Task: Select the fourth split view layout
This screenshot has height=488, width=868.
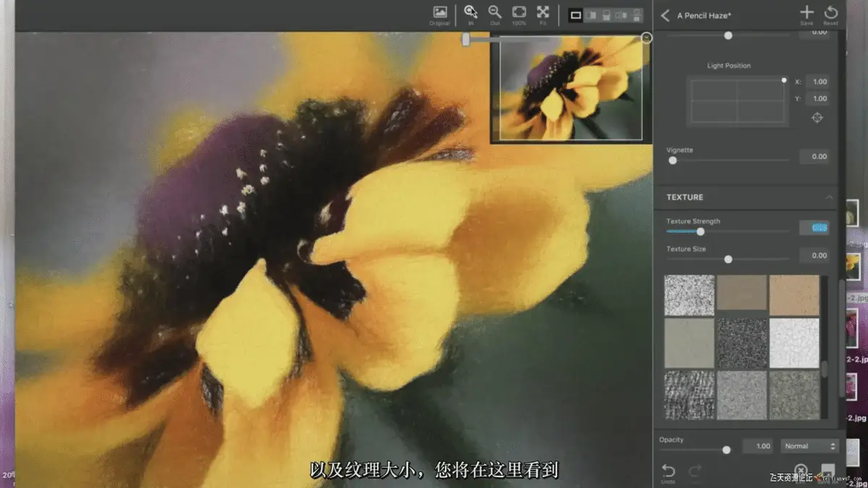Action: click(621, 14)
